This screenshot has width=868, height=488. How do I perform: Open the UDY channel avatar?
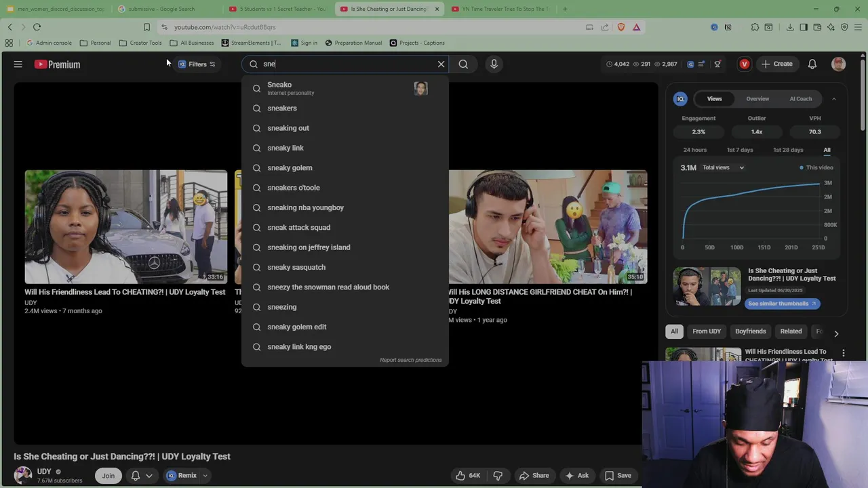[x=23, y=475]
